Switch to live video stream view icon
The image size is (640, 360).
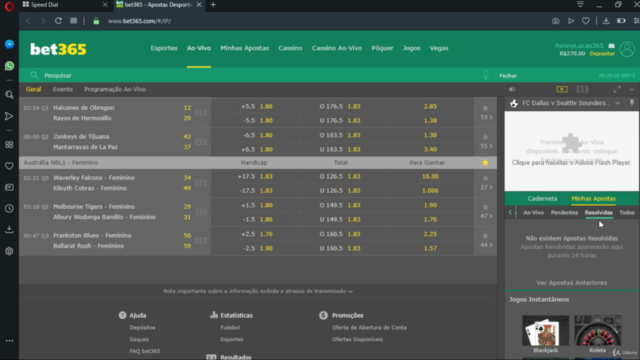point(562,89)
